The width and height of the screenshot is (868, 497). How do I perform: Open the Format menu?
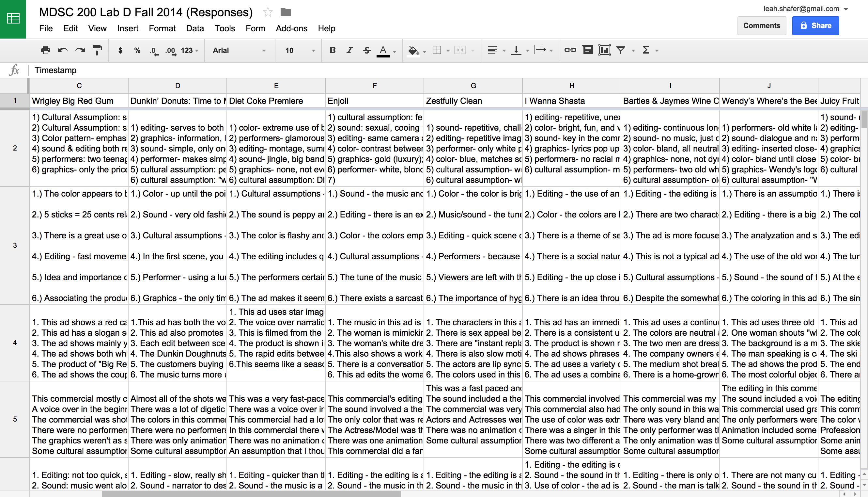pyautogui.click(x=162, y=28)
